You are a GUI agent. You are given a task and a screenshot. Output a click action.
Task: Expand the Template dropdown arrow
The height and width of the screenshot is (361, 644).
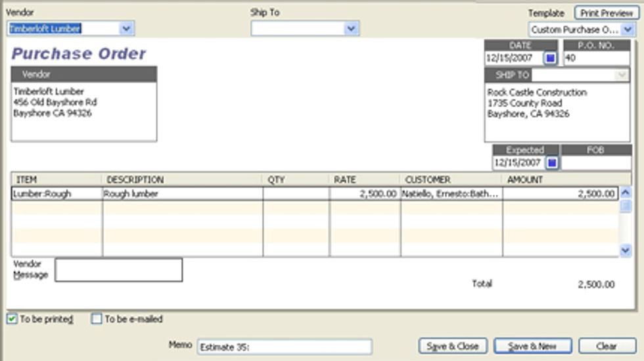click(x=628, y=30)
